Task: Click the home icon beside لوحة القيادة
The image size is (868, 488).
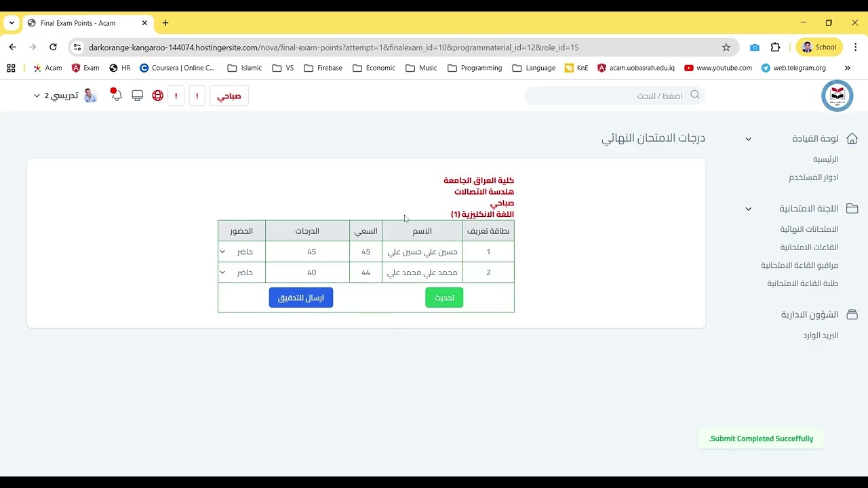Action: 852,138
